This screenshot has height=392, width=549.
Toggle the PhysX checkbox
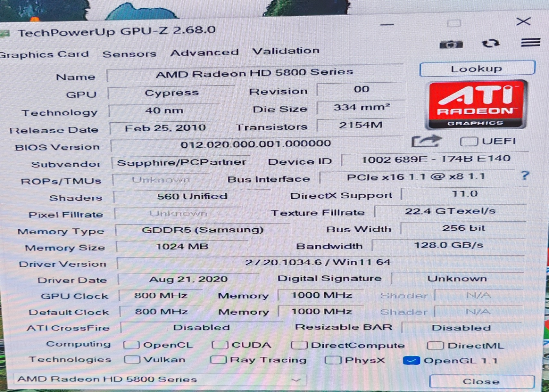(x=333, y=360)
